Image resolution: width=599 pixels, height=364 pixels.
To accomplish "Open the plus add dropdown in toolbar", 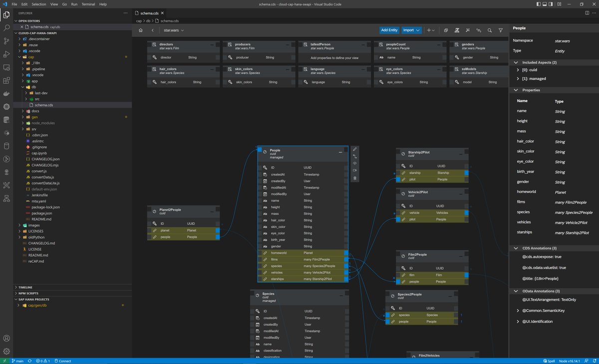I will (431, 30).
